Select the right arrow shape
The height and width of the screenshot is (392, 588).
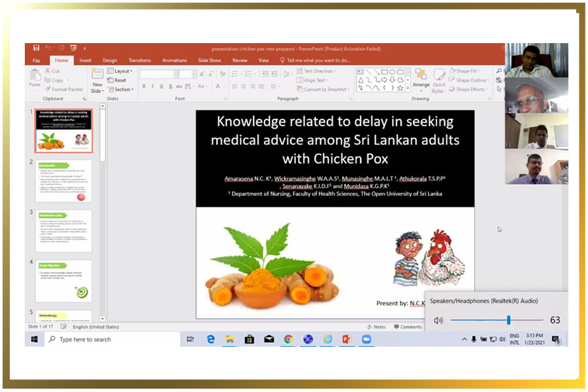point(384,80)
